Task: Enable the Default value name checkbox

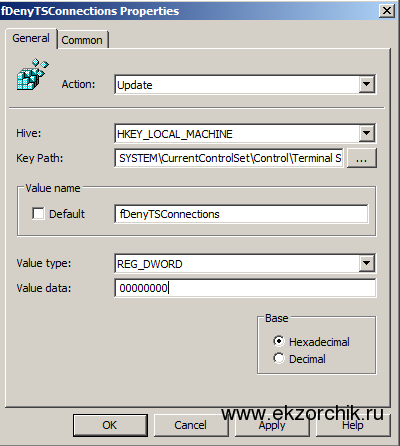Action: [38, 213]
